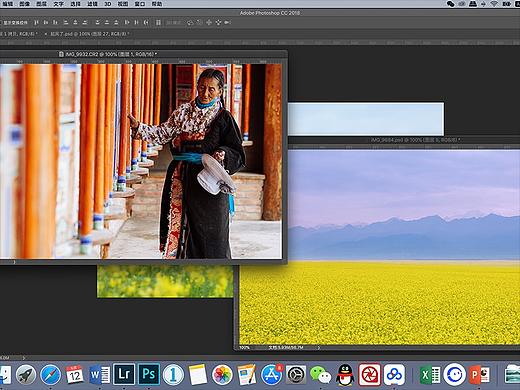This screenshot has width=520, height=390.
Task: Click the distribute horizontal centers icon
Action: 136,22
